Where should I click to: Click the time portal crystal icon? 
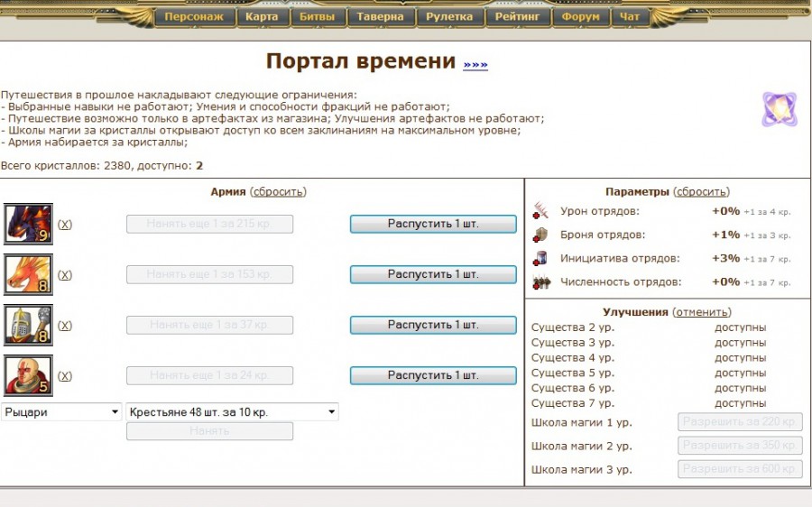779,109
